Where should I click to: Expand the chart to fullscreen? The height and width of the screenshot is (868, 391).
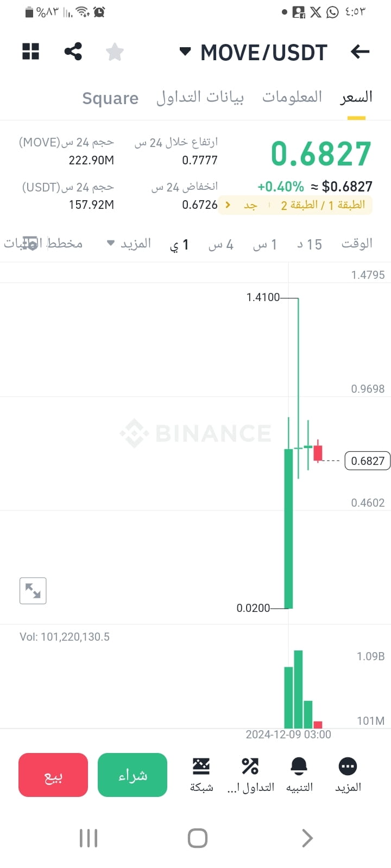33,590
